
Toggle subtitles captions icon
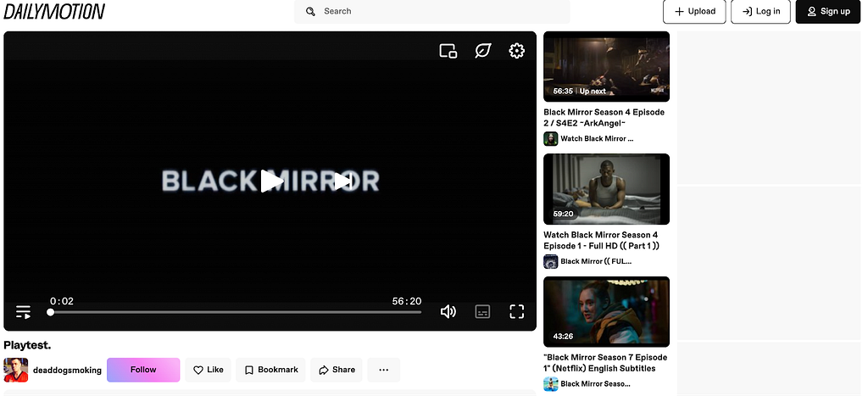[x=482, y=312]
